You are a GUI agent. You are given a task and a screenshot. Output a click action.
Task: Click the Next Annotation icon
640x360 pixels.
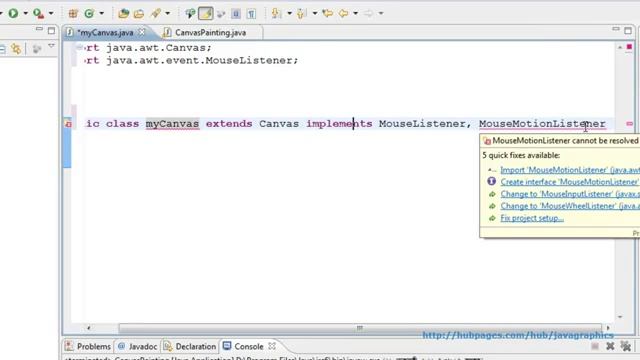[x=276, y=13]
